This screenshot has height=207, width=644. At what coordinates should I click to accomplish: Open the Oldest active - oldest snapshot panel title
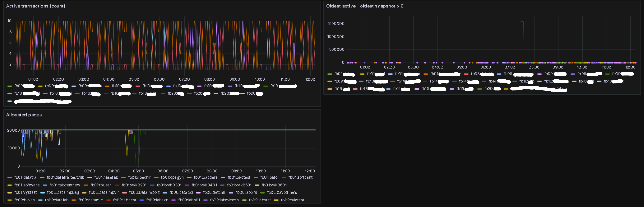pos(365,6)
